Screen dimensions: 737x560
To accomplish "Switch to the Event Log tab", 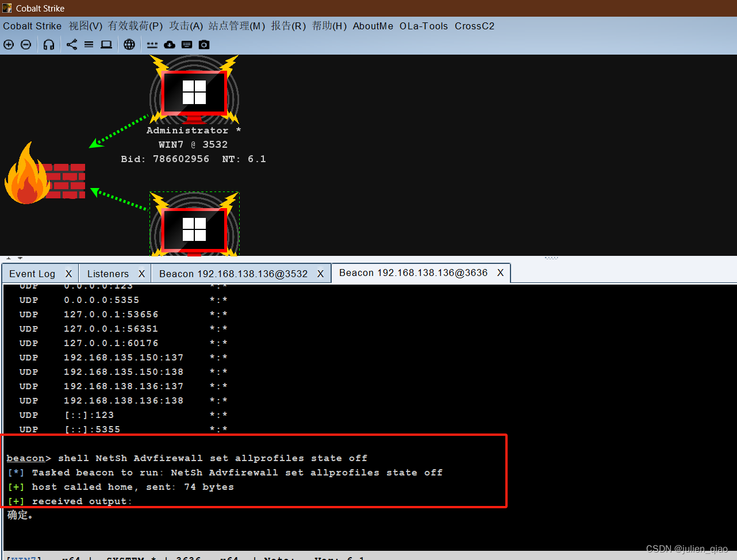I will 32,274.
